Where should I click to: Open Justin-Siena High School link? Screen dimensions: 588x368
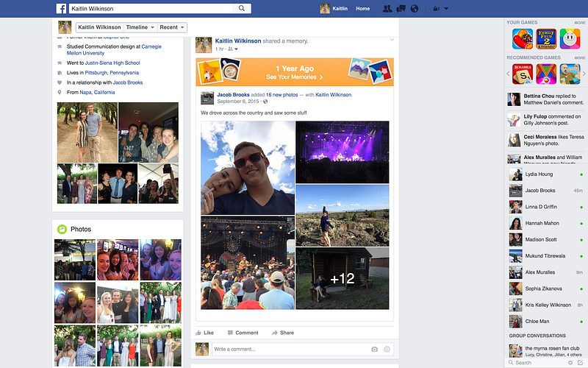pos(112,63)
